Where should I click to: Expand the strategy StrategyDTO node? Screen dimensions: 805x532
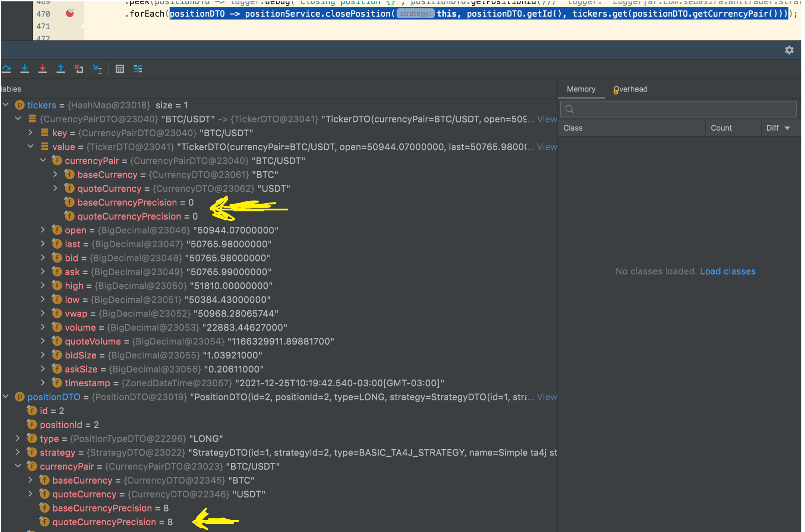pos(17,452)
